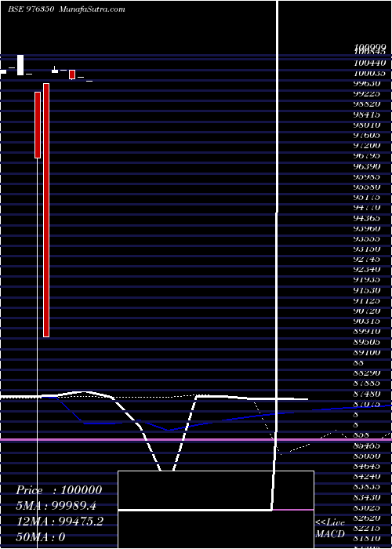Click the 93960 price axis label
Viewport: 392px width, 549px height.
(368, 228)
